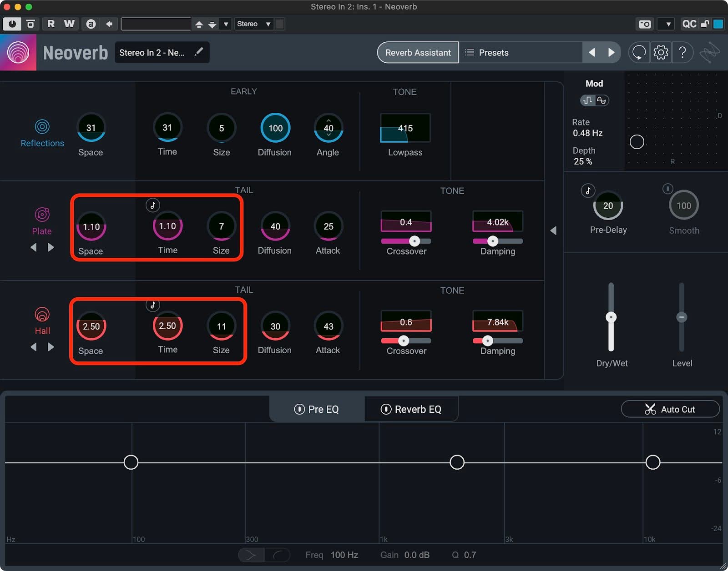Switch to the Pre EQ tab
Viewport: 728px width, 571px height.
click(x=317, y=409)
